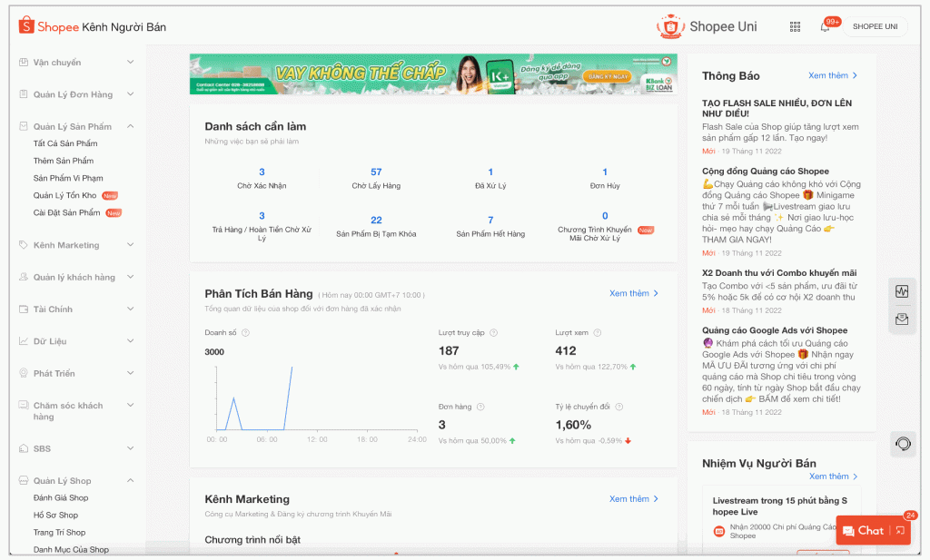Screen dimensions: 930x560
Task: Click the help icon beside Doanh số
Action: [246, 333]
